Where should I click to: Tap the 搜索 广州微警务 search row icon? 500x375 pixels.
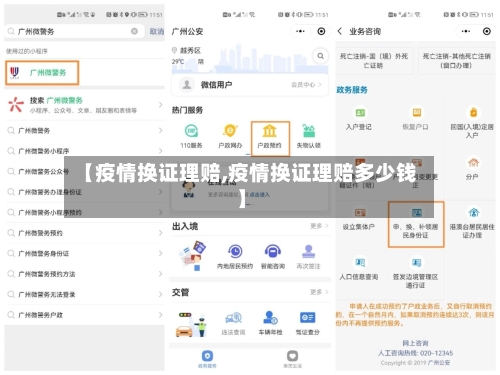point(16,104)
